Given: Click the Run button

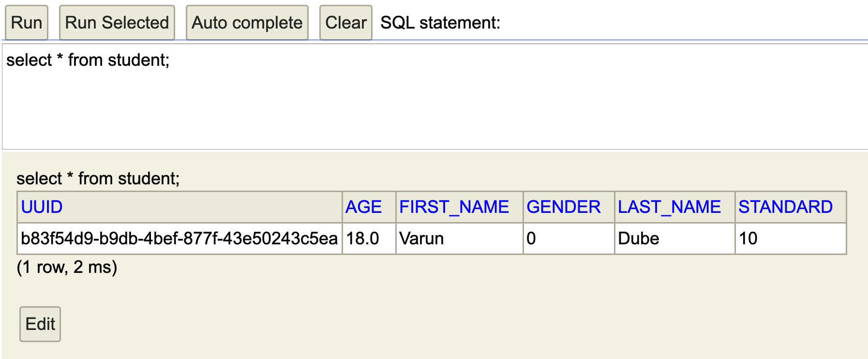Looking at the screenshot, I should pyautogui.click(x=27, y=23).
